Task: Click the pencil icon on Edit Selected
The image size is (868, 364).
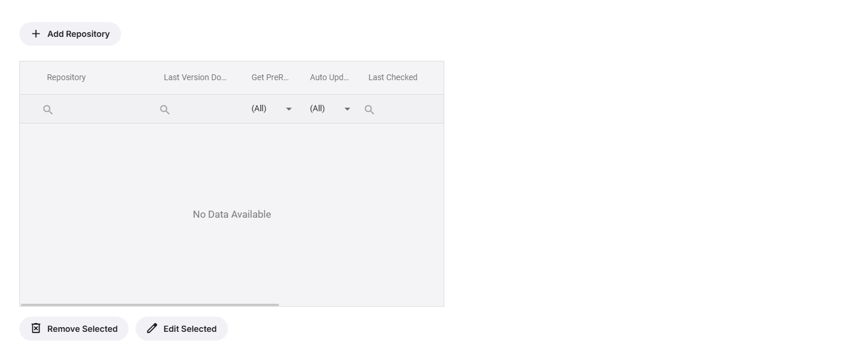Action: pyautogui.click(x=152, y=328)
